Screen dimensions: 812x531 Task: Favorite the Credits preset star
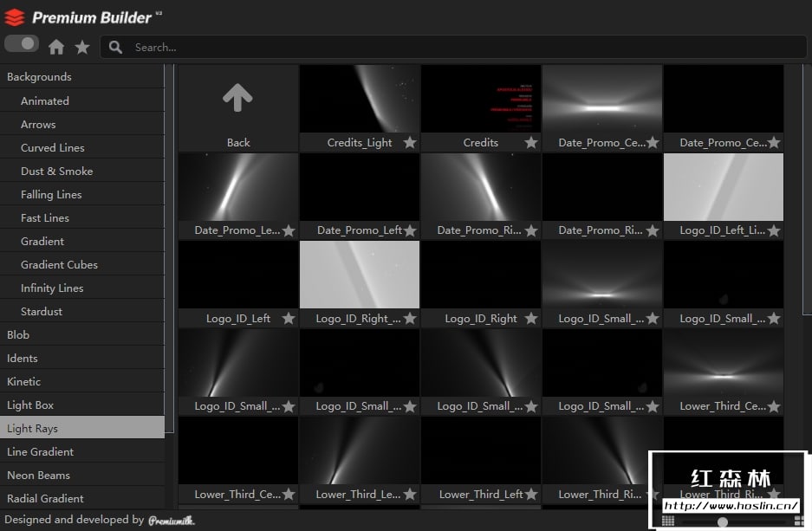531,142
